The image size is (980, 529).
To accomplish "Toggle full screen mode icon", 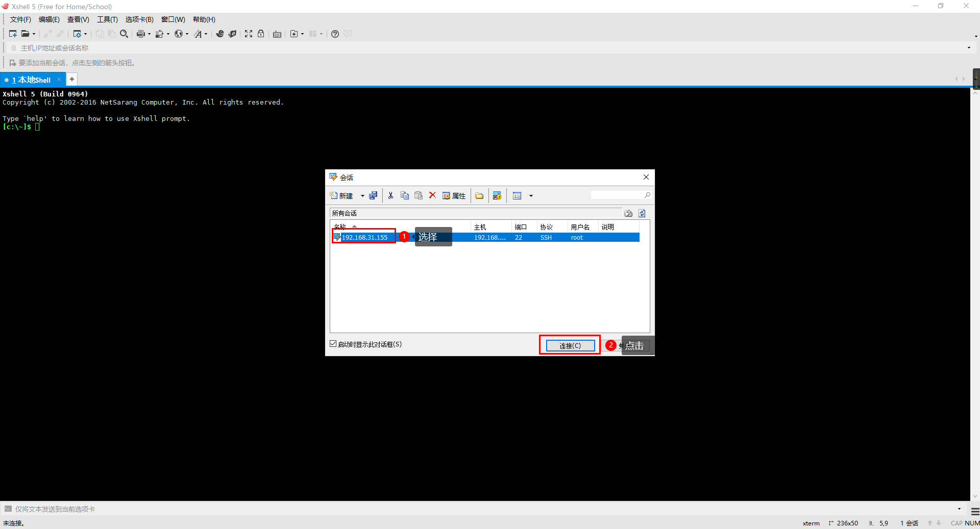I will (x=249, y=34).
